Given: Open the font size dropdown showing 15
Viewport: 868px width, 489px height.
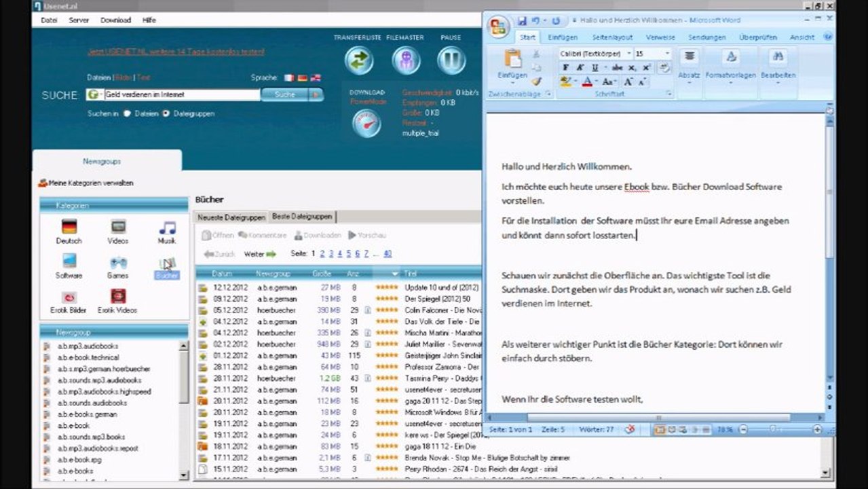Looking at the screenshot, I should [x=667, y=53].
